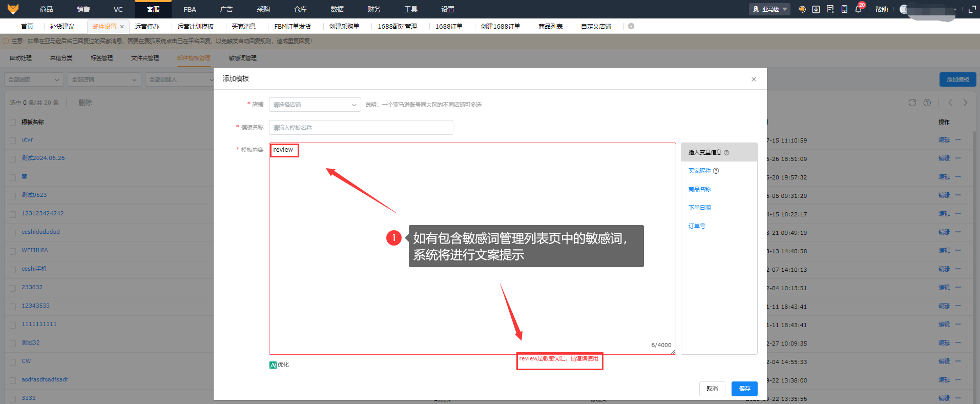Open the template named asdfasdfsadf
The height and width of the screenshot is (404, 980).
[x=45, y=380]
